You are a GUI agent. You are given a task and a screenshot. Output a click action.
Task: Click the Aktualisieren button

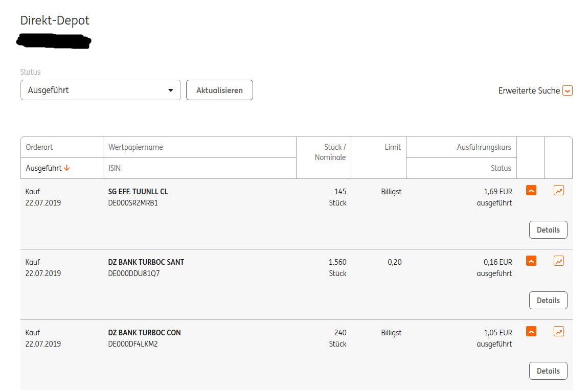click(x=219, y=90)
